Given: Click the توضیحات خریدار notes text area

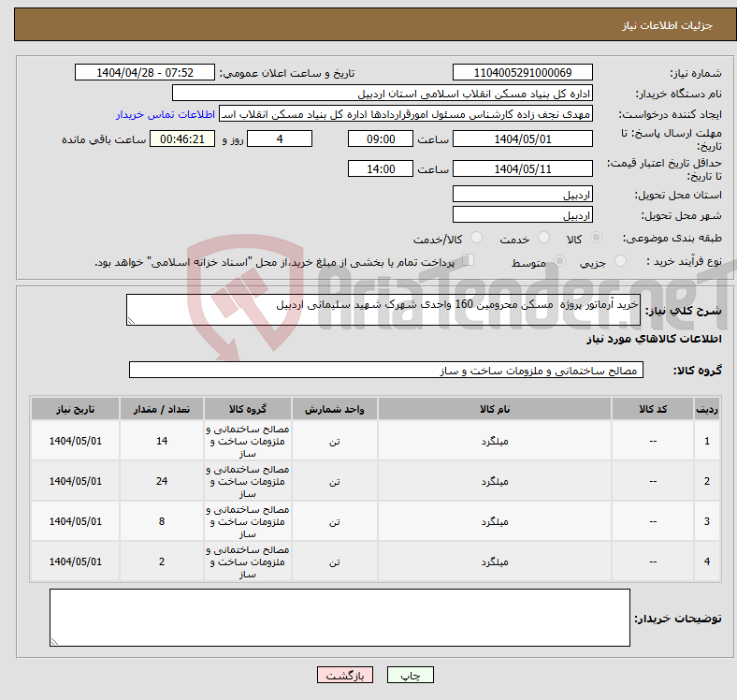Looking at the screenshot, I should click(x=340, y=618).
